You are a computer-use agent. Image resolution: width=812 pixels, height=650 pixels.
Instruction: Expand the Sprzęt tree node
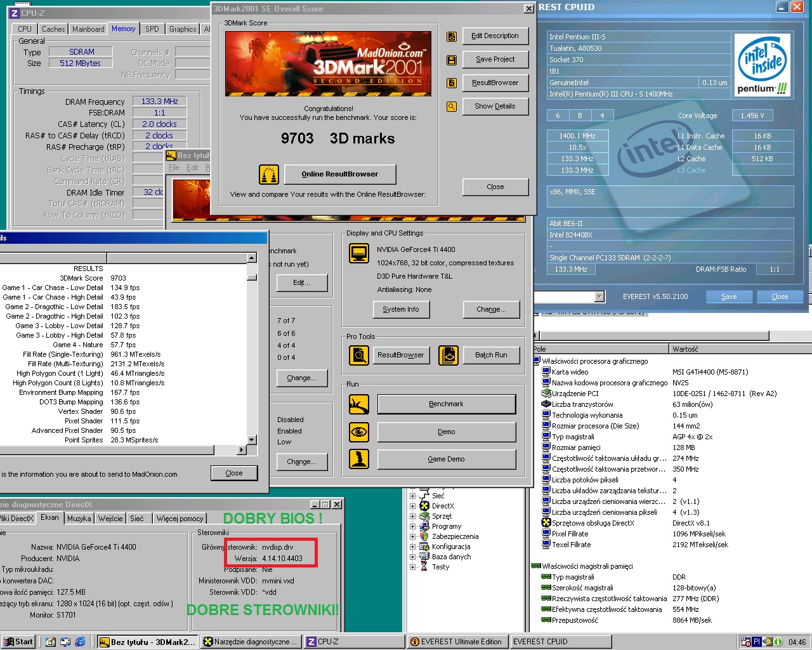412,516
